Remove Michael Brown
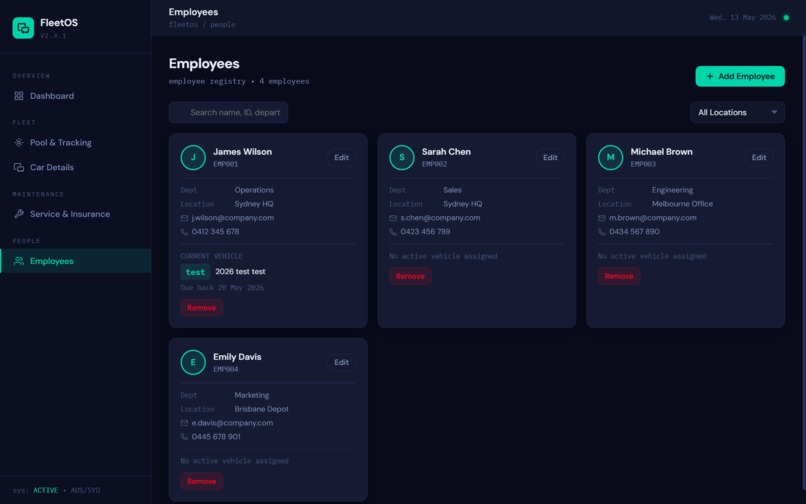 click(619, 276)
